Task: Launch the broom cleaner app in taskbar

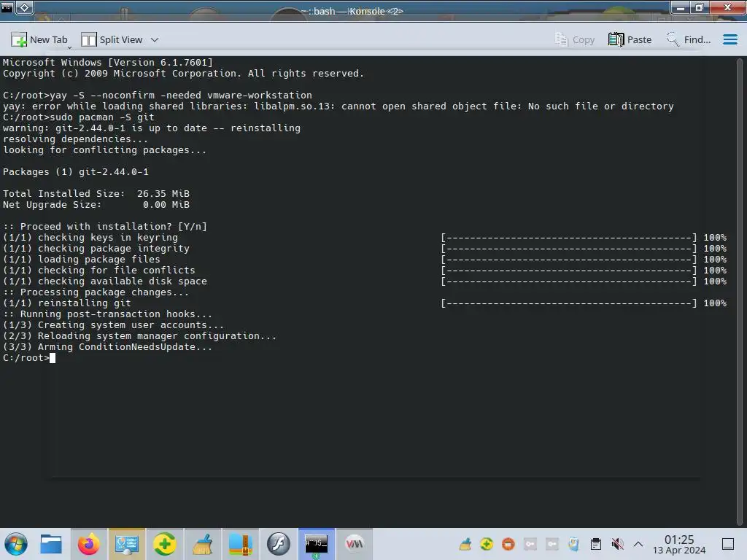Action: (x=203, y=544)
